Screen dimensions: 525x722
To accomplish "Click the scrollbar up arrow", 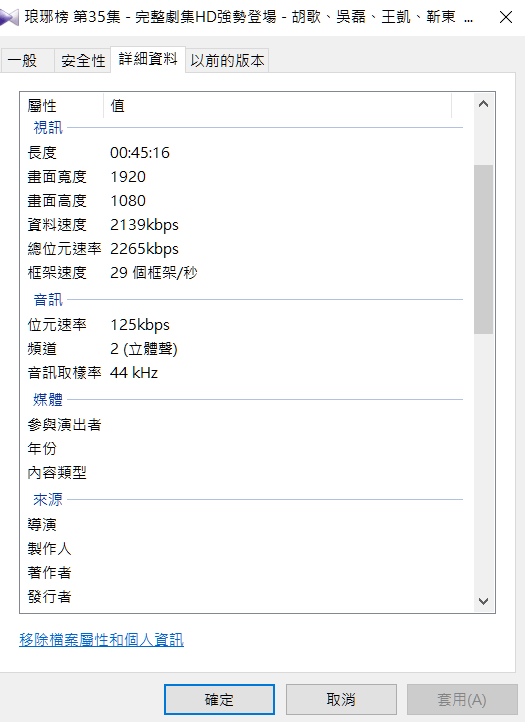I will [483, 104].
